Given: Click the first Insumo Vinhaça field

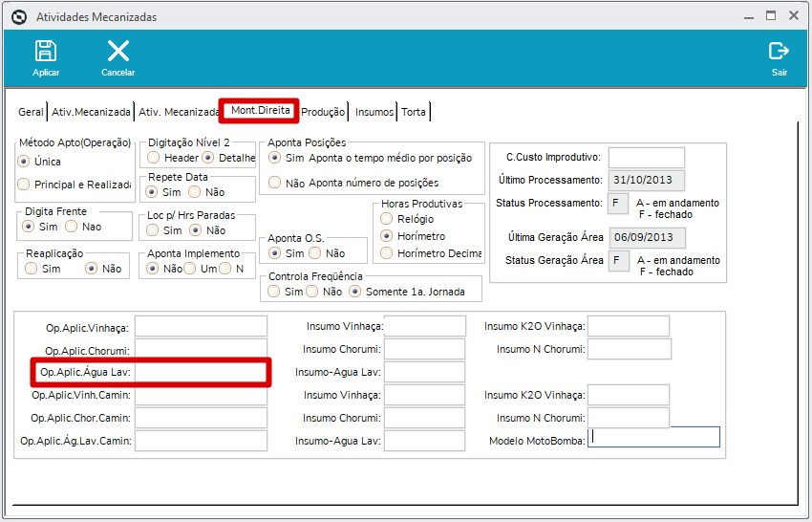Looking at the screenshot, I should (x=425, y=326).
